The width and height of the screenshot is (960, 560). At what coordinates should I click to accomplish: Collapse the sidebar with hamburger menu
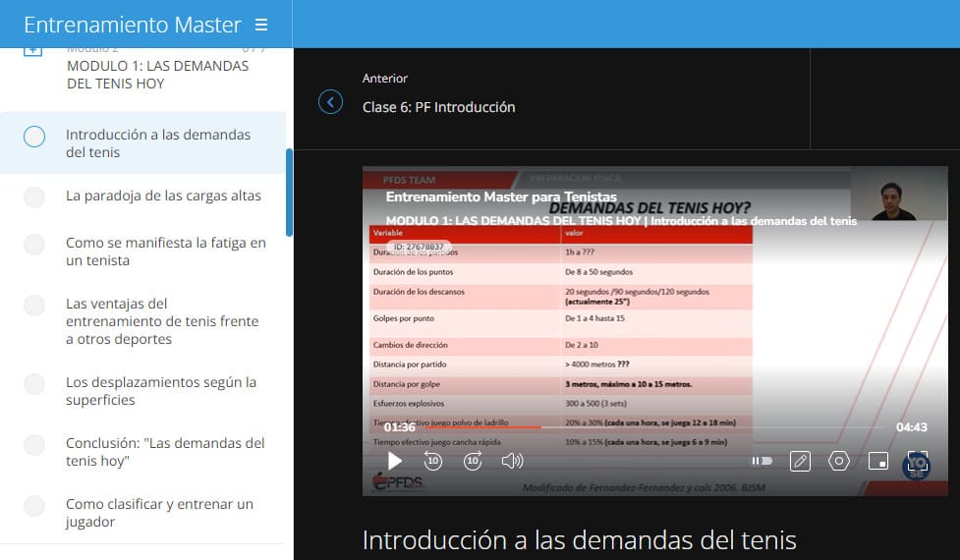click(x=260, y=25)
